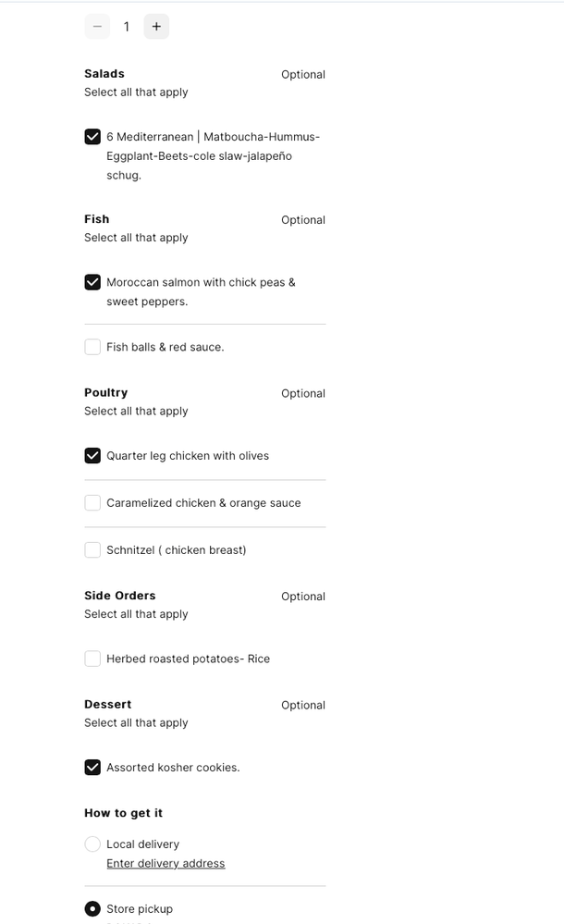Enable Herbed roasted potatoes- Rice side
564x924 pixels.
coord(92,659)
